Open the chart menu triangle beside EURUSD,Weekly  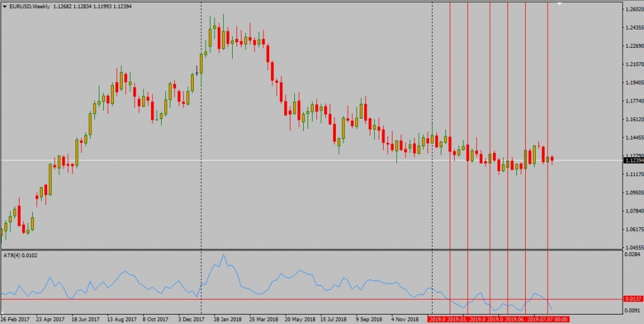click(4, 6)
